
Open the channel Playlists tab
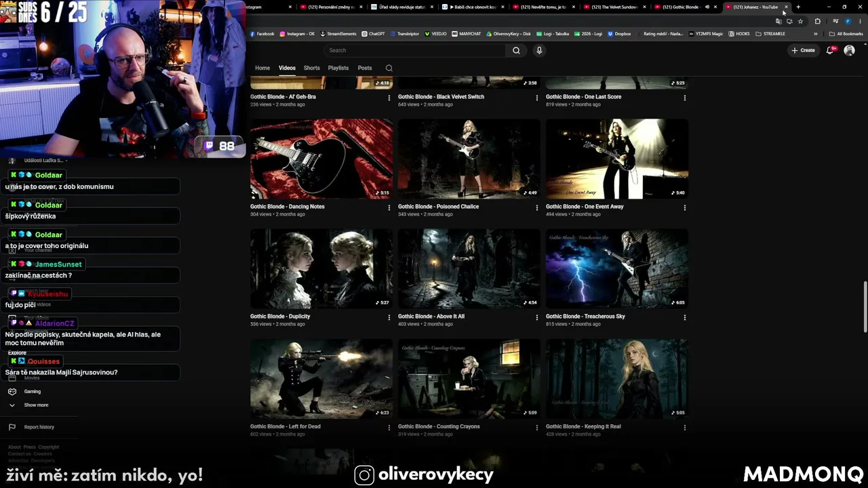click(x=338, y=68)
